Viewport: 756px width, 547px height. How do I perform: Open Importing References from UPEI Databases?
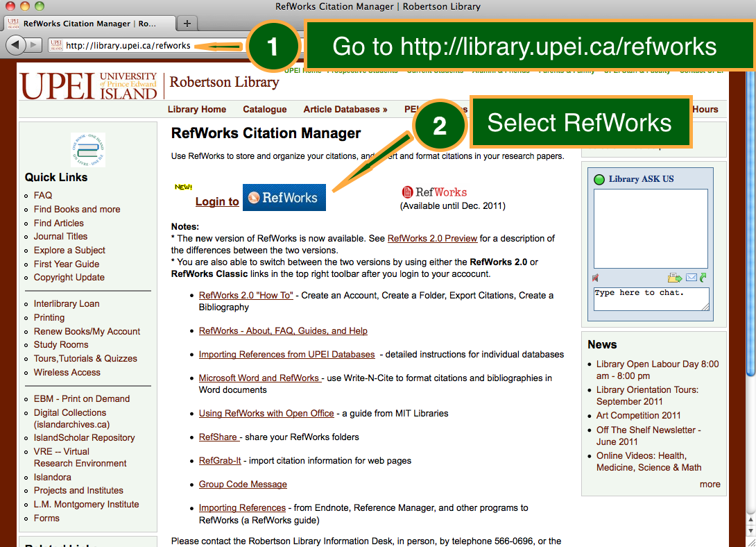(x=287, y=355)
